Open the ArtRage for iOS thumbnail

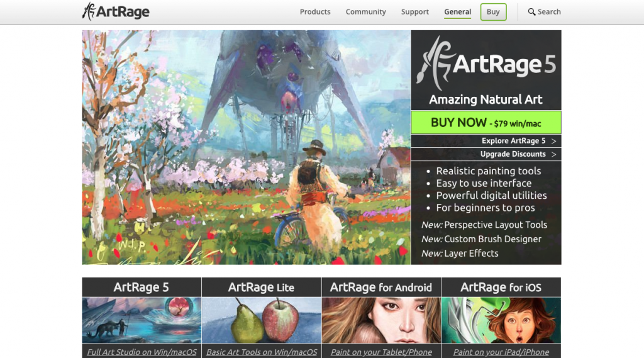(501, 320)
